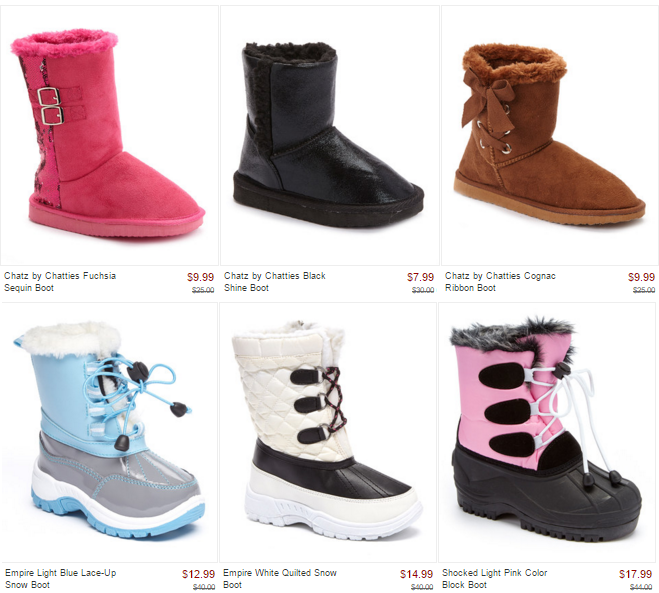
Task: Click the $30.00 strikethrough original price
Action: click(423, 290)
